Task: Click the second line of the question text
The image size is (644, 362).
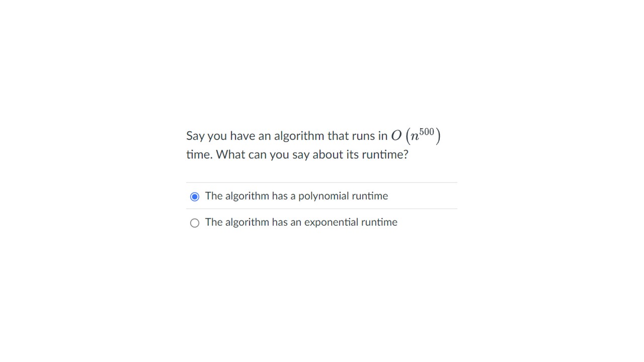Action: click(297, 154)
